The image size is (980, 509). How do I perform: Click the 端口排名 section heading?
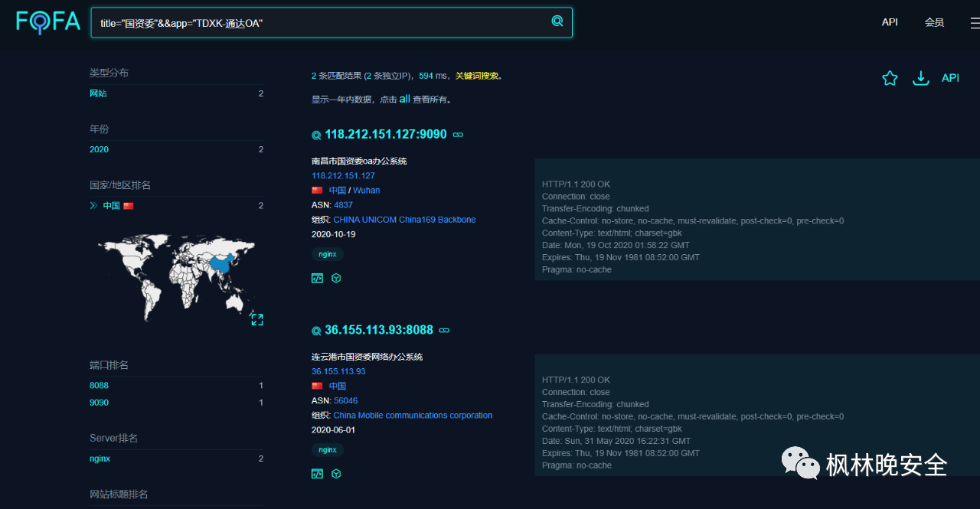(x=109, y=365)
